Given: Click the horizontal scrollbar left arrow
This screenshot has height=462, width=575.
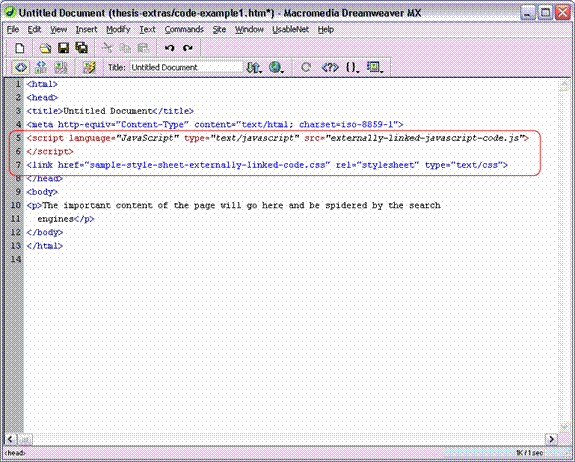Looking at the screenshot, I should pyautogui.click(x=10, y=439).
